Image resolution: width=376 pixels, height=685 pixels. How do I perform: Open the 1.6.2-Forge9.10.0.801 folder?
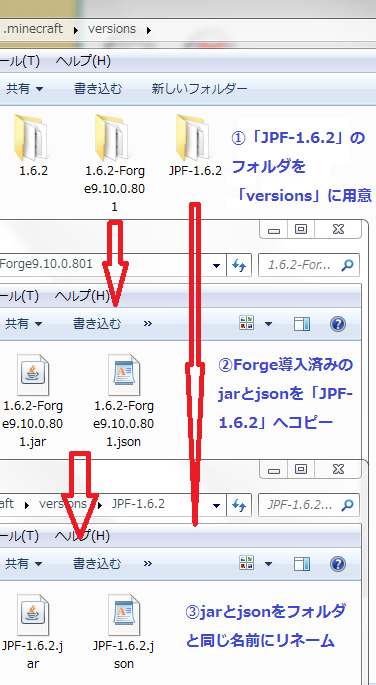coord(114,162)
